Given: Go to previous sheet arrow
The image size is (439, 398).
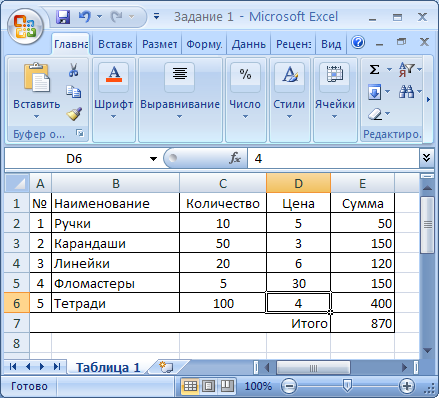Looking at the screenshot, I should pos(28,367).
